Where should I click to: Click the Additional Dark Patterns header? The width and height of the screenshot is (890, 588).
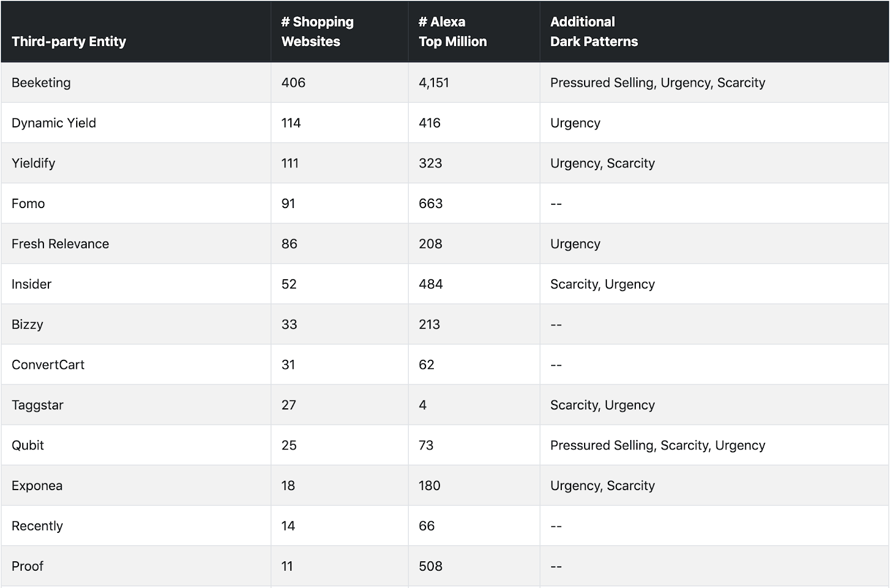pos(594,32)
